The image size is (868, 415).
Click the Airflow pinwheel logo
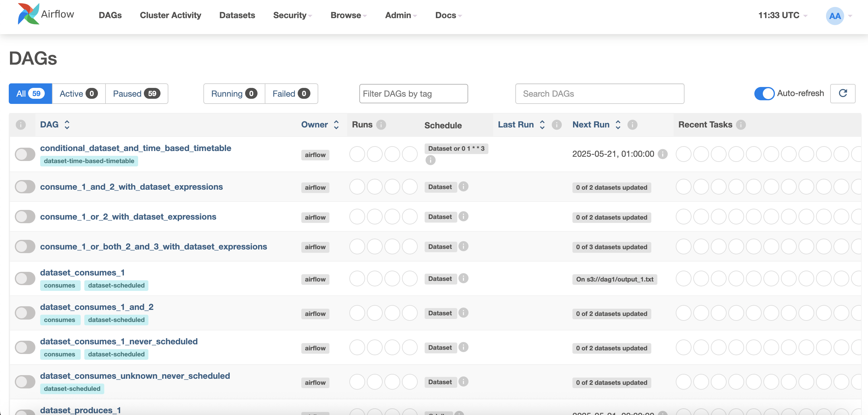pos(28,14)
